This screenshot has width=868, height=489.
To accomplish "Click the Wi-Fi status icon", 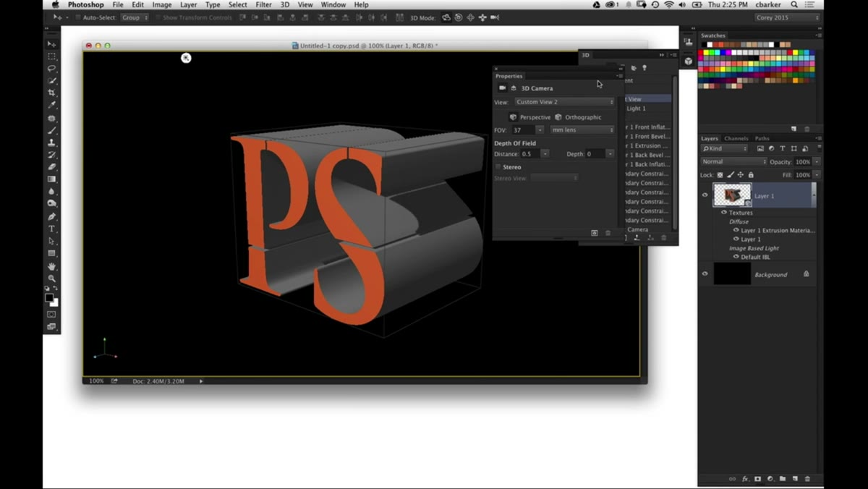I will click(x=668, y=5).
